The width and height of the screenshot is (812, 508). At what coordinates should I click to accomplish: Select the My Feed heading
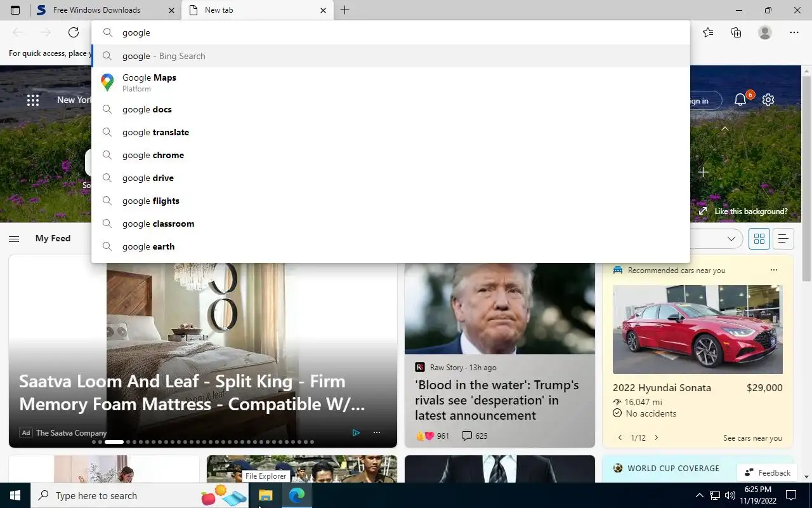53,238
